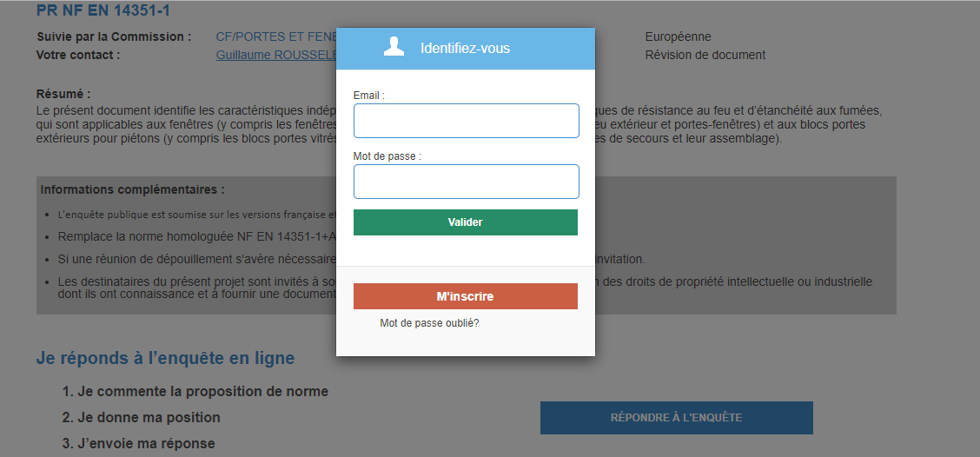980x457 pixels.
Task: Open the CF/PORTES ET FENE commission link
Action: (276, 36)
